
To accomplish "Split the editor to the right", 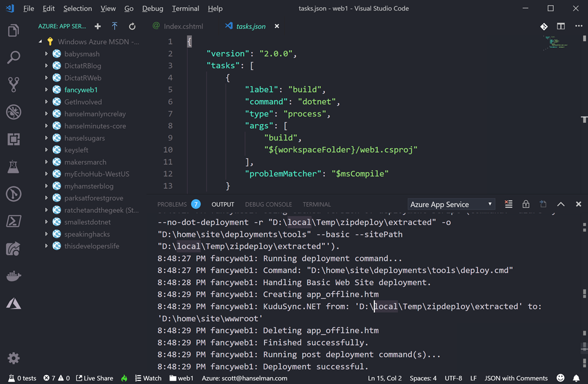I will point(561,26).
